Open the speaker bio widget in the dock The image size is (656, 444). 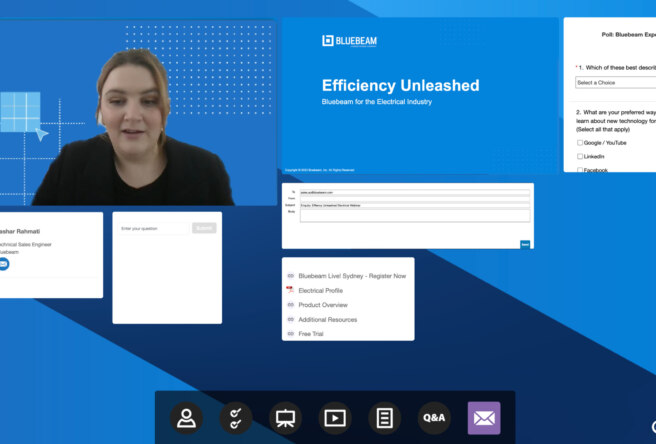click(186, 418)
